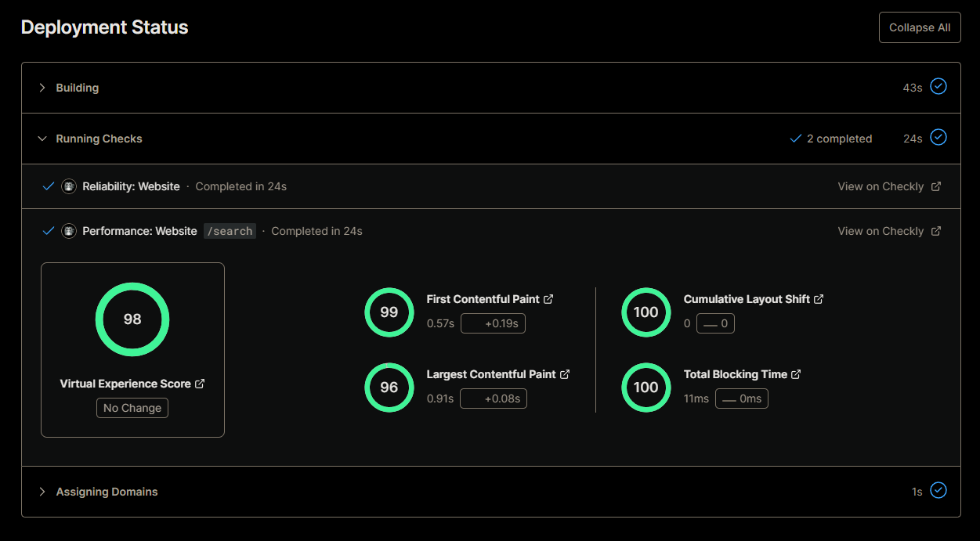This screenshot has width=980, height=541.
Task: Click the +0.08s delta badge
Action: click(494, 399)
